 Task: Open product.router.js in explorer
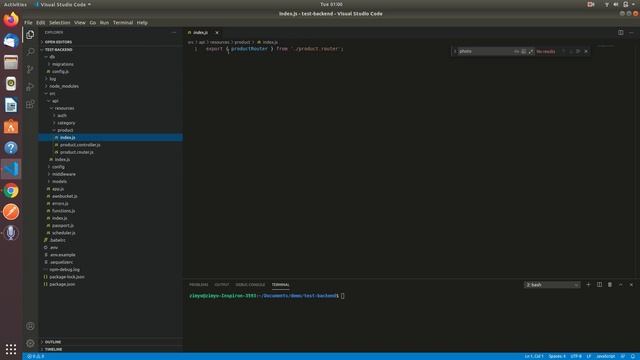(77, 152)
